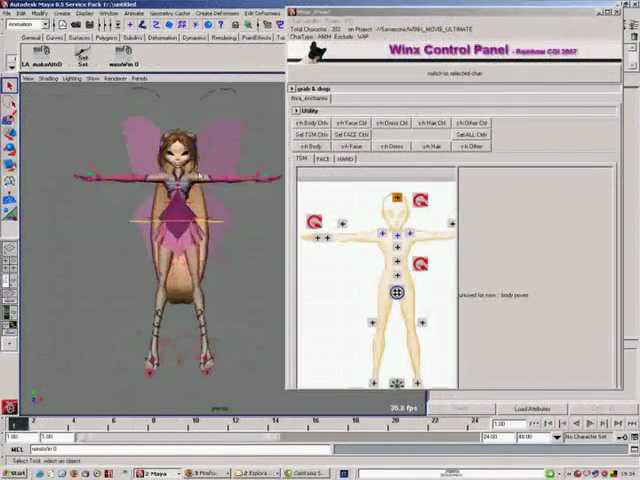Expand the Utility section
Image resolution: width=640 pixels, height=480 pixels.
(x=296, y=111)
